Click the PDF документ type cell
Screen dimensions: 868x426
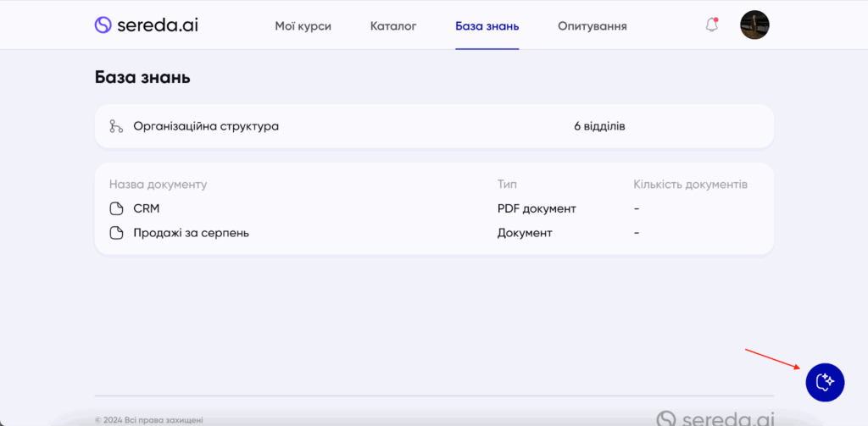pos(537,208)
